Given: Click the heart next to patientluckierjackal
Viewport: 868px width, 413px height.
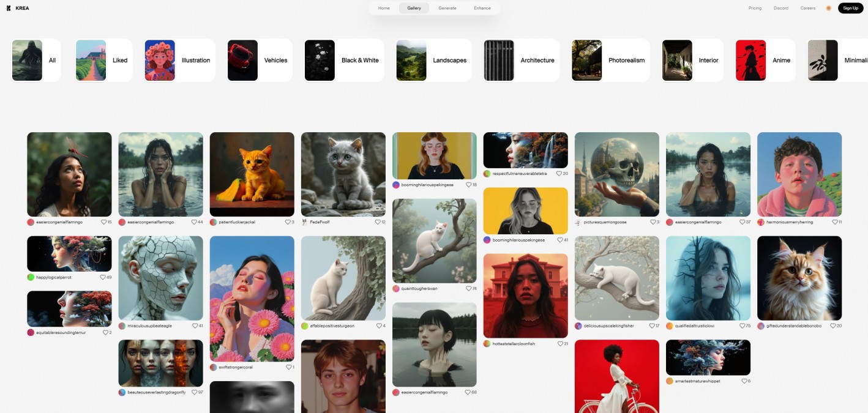Looking at the screenshot, I should [288, 222].
